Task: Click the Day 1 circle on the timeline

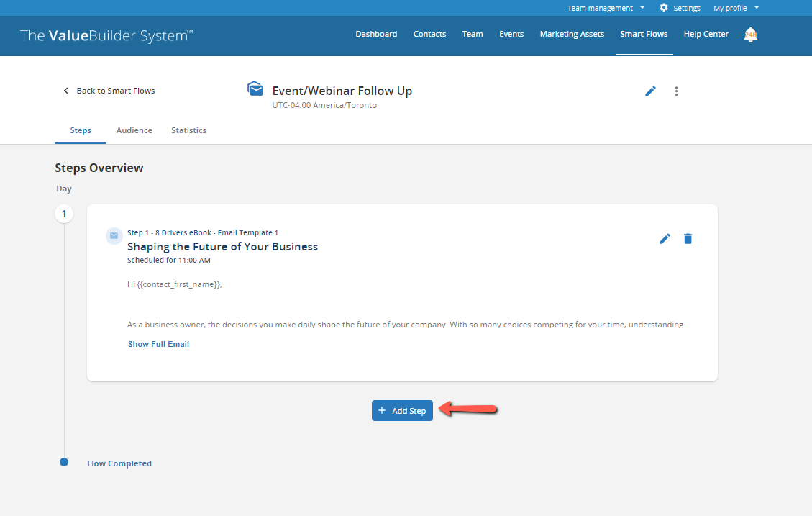Action: (x=64, y=214)
